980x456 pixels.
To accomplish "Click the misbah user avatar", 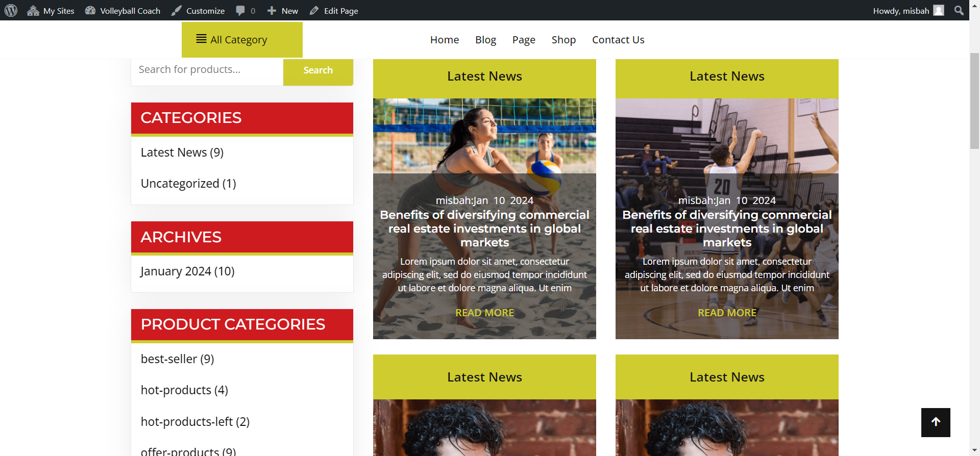I will tap(939, 10).
